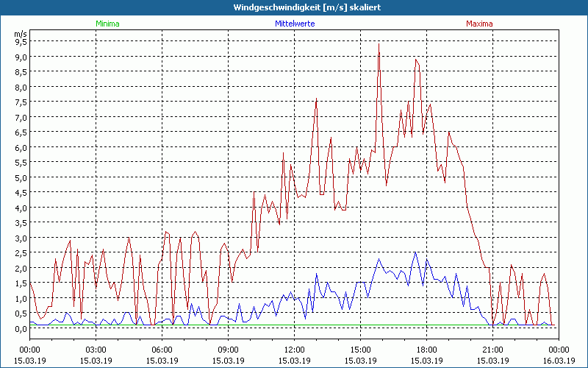Select the 06:00 time axis label
This screenshot has width=588, height=368.
162,350
